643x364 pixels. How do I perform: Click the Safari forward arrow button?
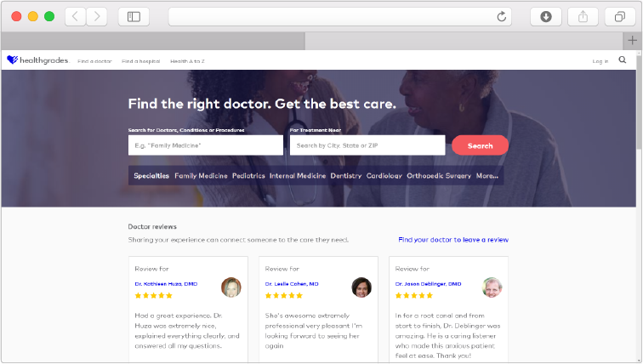coord(97,17)
